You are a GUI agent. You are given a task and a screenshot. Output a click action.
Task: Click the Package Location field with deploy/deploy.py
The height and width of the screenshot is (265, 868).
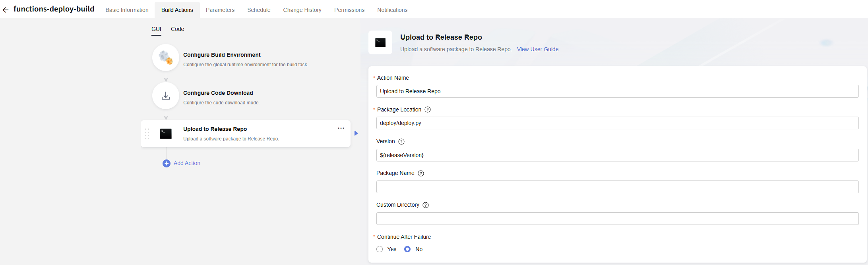pyautogui.click(x=617, y=123)
